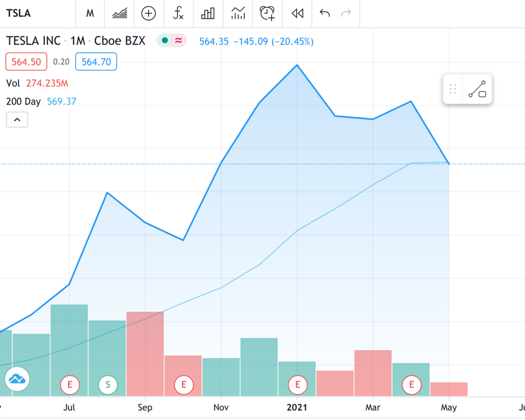Click the red 564.50 sell price button
Screen dimensions: 525x420
click(x=26, y=61)
